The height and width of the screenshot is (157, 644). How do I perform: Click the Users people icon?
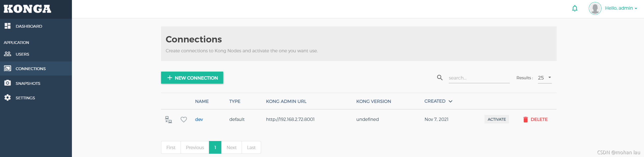click(8, 54)
